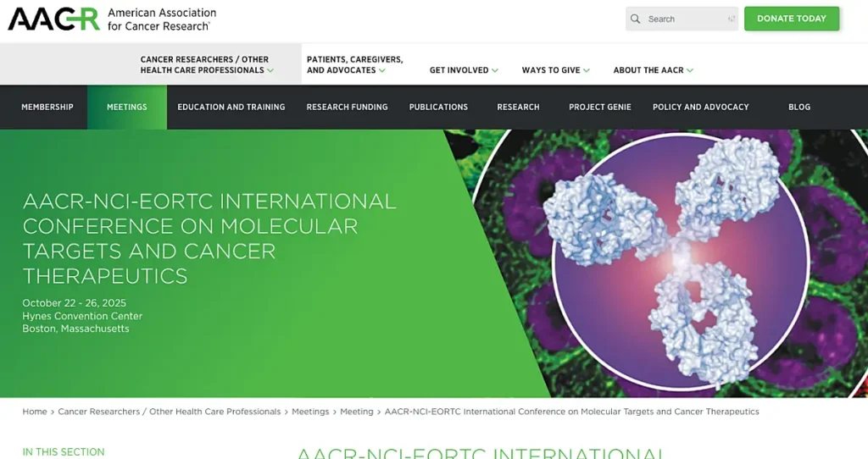Open the Meetings nav tab

click(127, 108)
